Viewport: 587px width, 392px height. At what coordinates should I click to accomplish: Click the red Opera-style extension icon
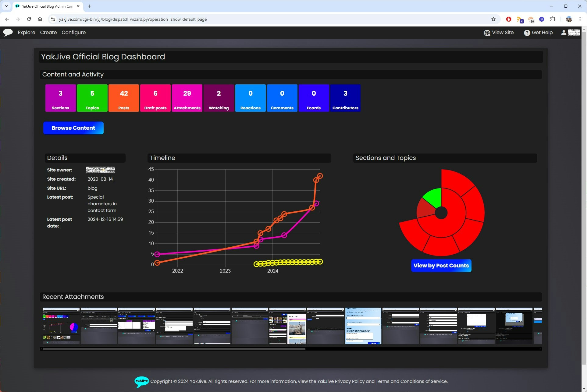coord(509,19)
